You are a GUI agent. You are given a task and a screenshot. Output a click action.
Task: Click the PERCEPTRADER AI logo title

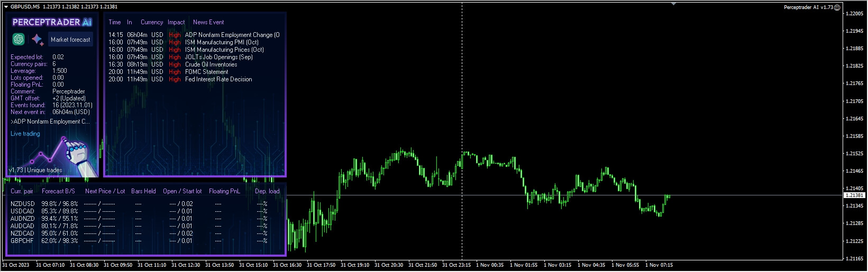(x=52, y=22)
